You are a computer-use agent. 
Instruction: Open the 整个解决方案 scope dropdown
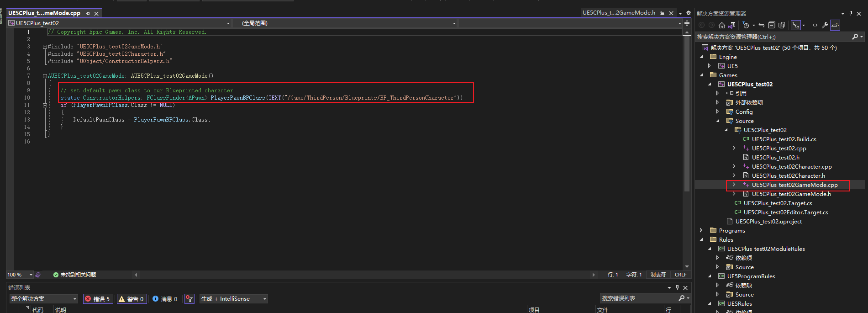[44, 299]
